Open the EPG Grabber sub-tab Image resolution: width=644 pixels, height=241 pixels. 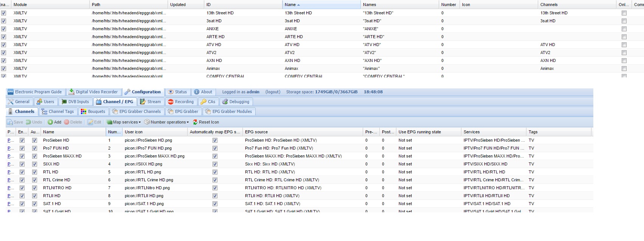pos(183,111)
